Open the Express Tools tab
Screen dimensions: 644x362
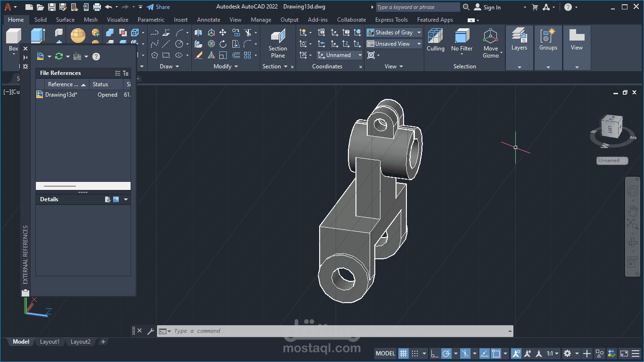pos(391,20)
